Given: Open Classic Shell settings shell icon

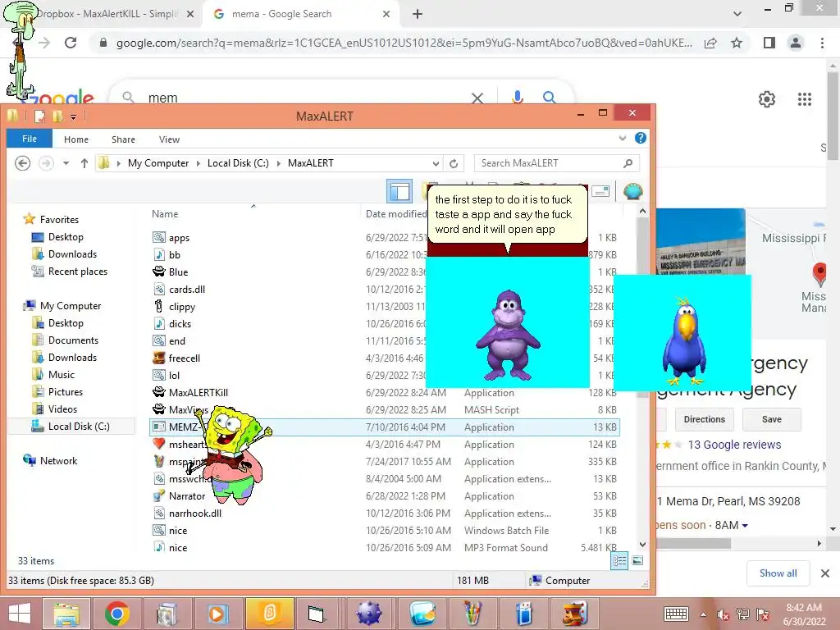Looking at the screenshot, I should pos(632,191).
